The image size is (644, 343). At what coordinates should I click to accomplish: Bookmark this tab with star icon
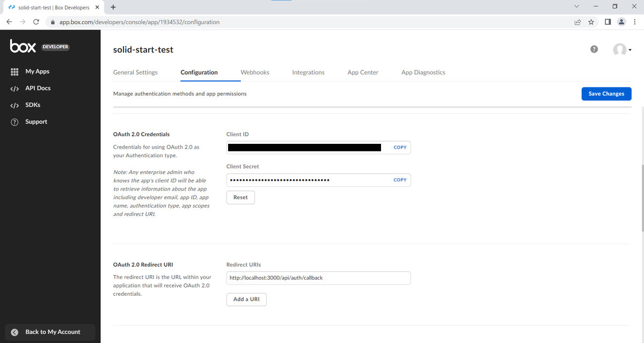[x=591, y=22]
